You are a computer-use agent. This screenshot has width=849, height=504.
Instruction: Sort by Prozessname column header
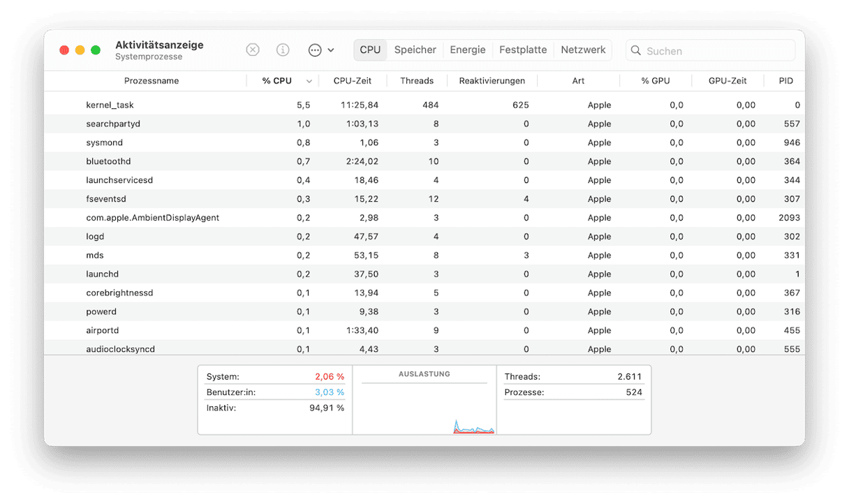click(152, 80)
